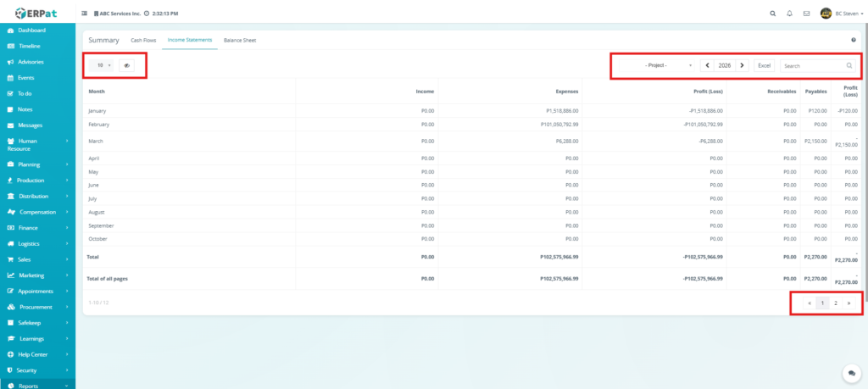Sort by the Income column header

click(367, 91)
